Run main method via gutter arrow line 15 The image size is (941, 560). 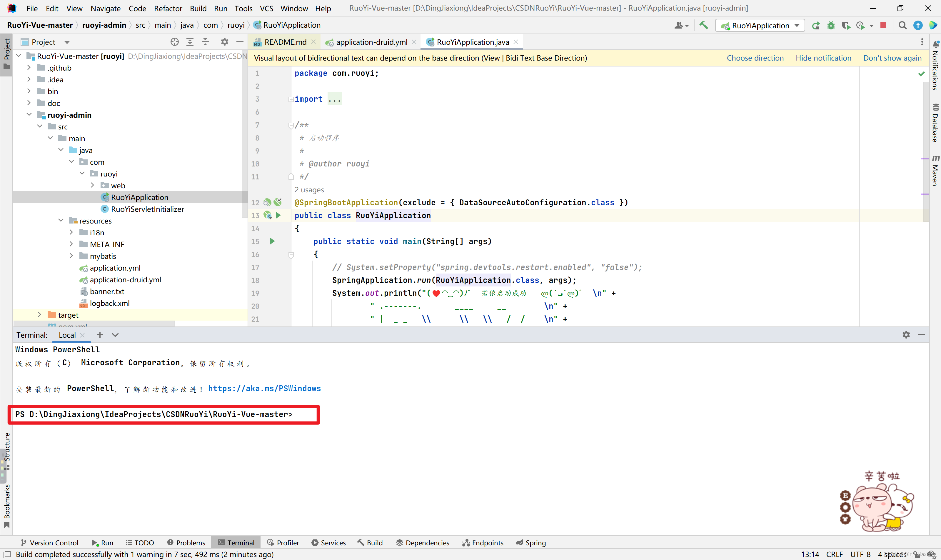[x=272, y=241]
